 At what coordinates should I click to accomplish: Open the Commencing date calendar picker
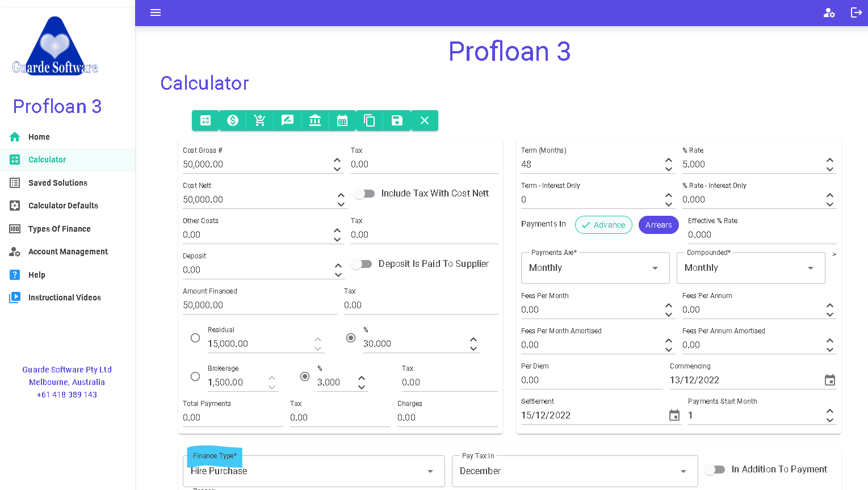coord(830,380)
